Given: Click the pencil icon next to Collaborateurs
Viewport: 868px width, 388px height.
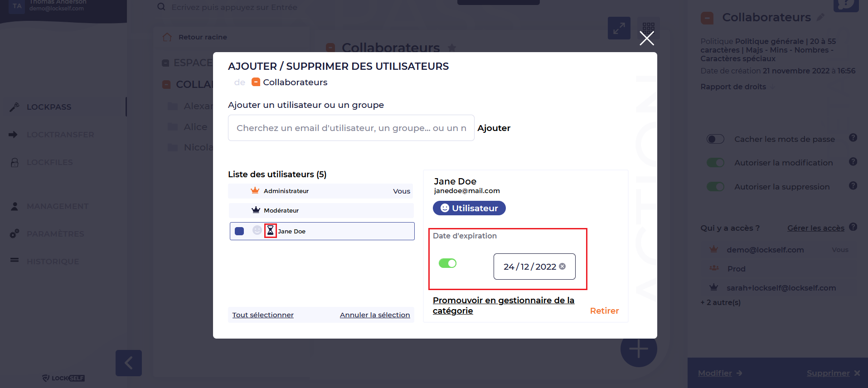Looking at the screenshot, I should click(x=820, y=17).
